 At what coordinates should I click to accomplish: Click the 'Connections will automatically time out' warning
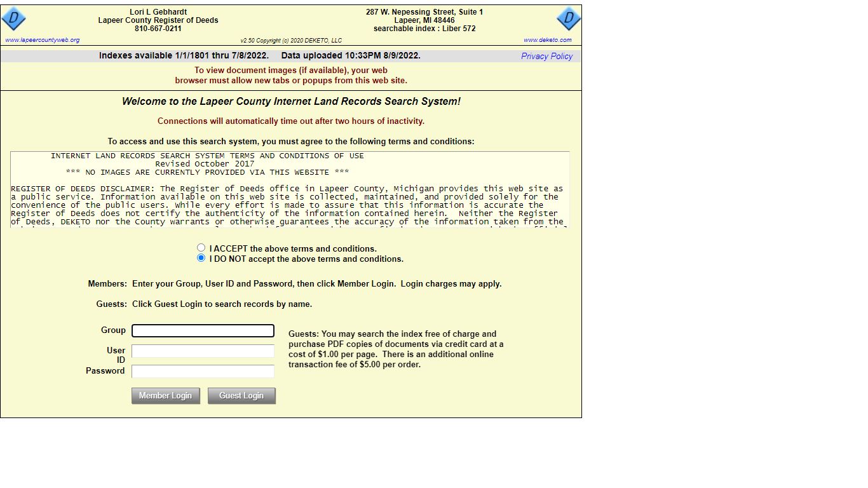pos(291,121)
